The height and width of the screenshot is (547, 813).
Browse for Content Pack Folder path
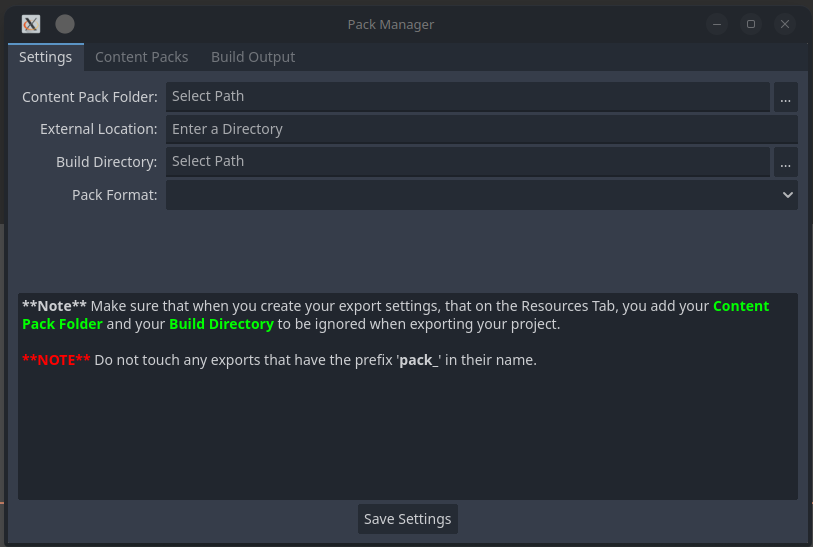786,97
